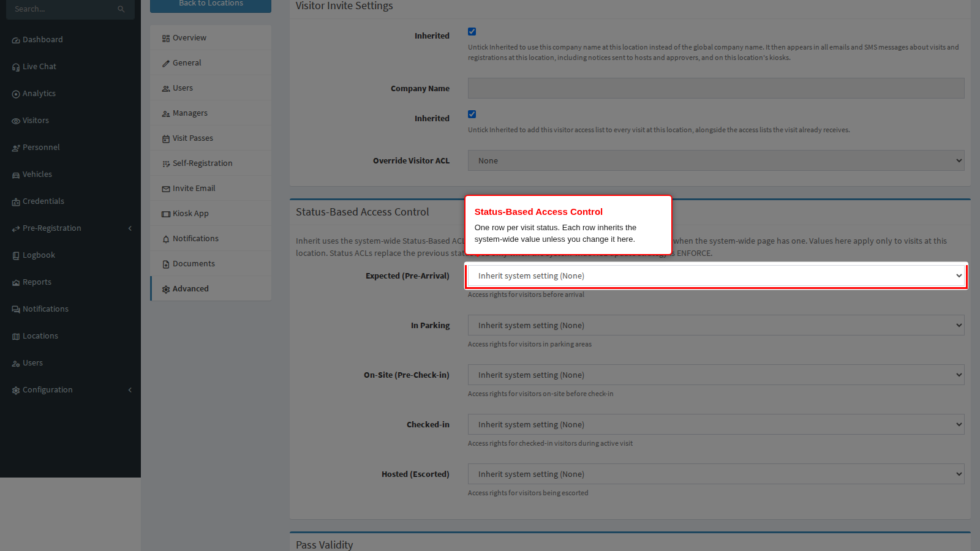The image size is (980, 551).
Task: Open the Logbook icon
Action: pyautogui.click(x=16, y=256)
